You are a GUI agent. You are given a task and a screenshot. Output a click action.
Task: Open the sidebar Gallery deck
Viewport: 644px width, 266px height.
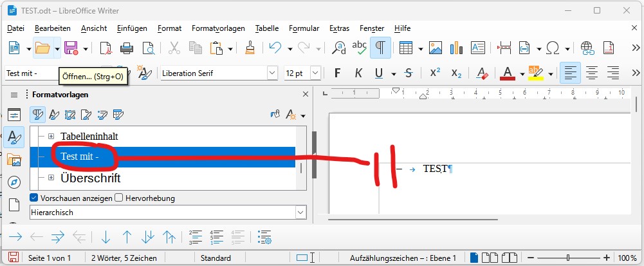(x=14, y=160)
